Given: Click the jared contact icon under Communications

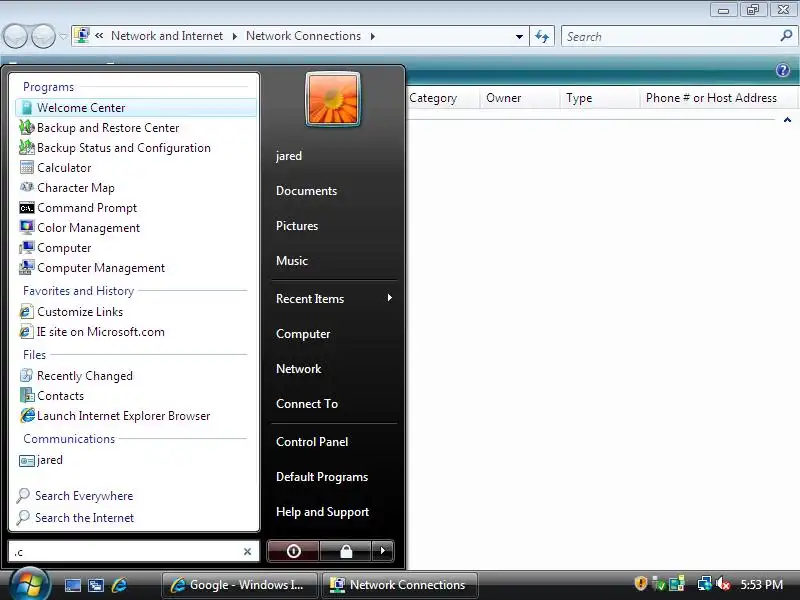Looking at the screenshot, I should tap(27, 460).
